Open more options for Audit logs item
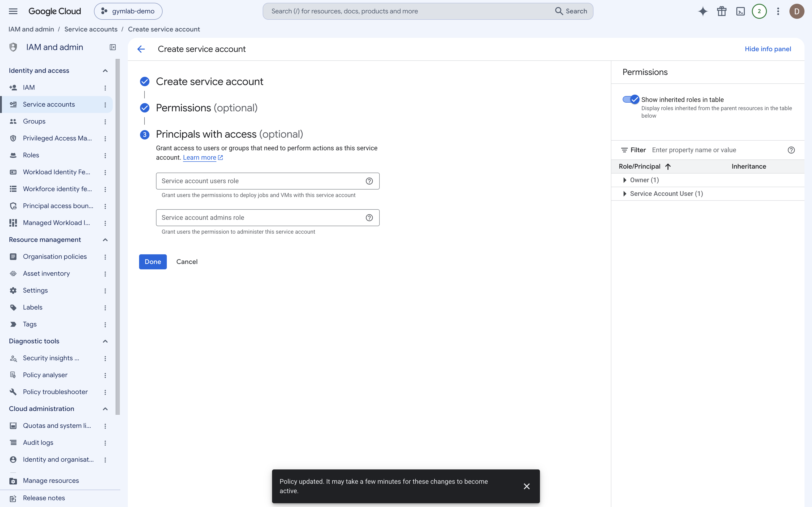This screenshot has width=812, height=507. point(105,443)
